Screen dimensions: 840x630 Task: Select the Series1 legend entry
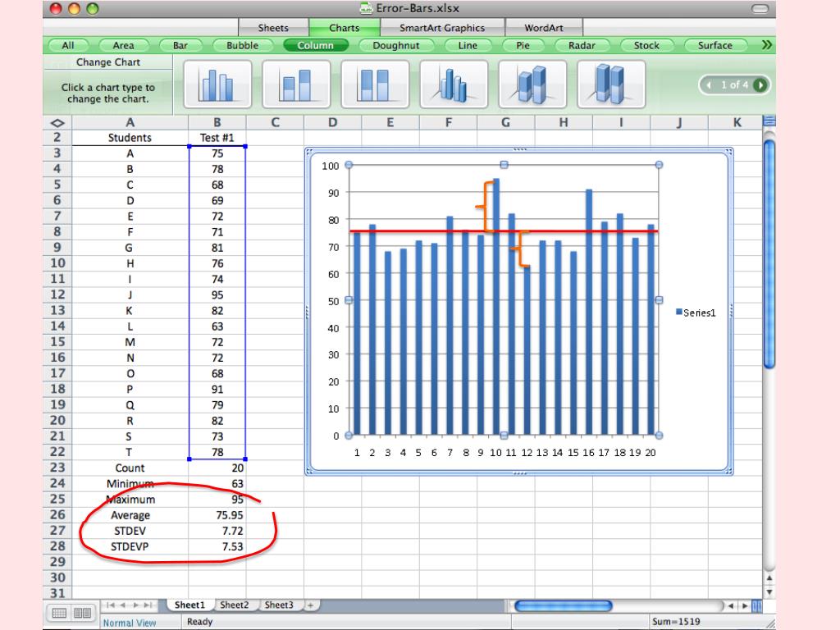696,313
